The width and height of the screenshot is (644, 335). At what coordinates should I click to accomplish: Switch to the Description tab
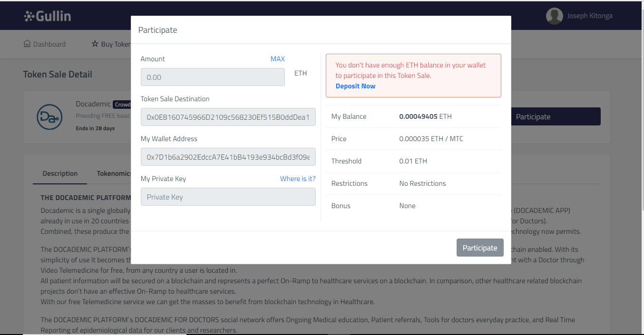(60, 173)
